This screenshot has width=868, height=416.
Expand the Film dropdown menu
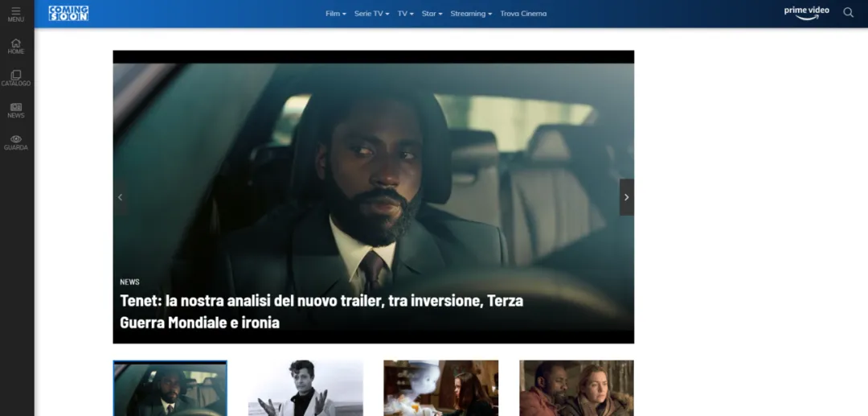pyautogui.click(x=335, y=14)
